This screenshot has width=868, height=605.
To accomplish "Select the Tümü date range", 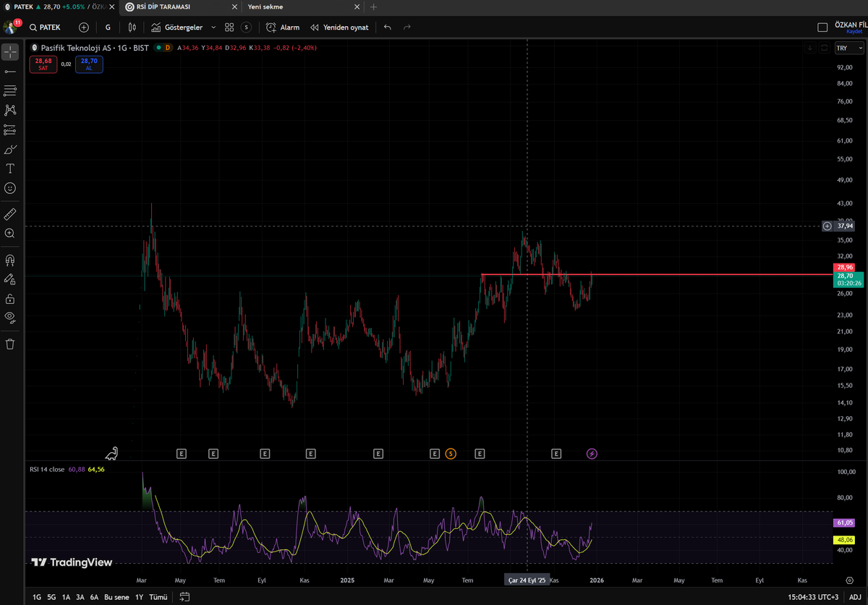I will (x=158, y=597).
